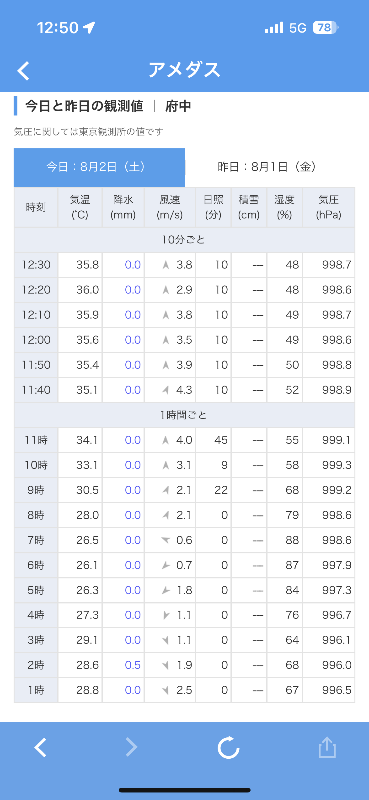This screenshot has height=800, width=369.
Task: Tap the 10分ごと section header
Action: (x=184, y=240)
